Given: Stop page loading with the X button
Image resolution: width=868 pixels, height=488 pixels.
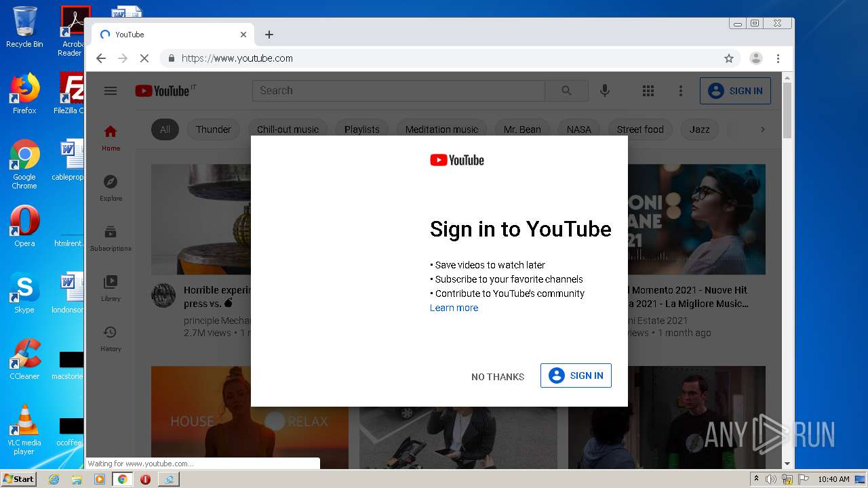Looking at the screenshot, I should point(144,58).
